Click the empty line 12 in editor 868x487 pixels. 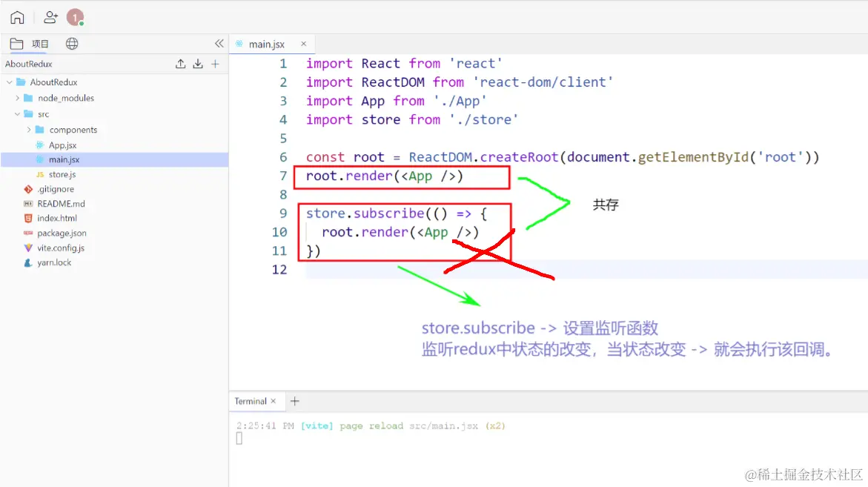pyautogui.click(x=586, y=270)
